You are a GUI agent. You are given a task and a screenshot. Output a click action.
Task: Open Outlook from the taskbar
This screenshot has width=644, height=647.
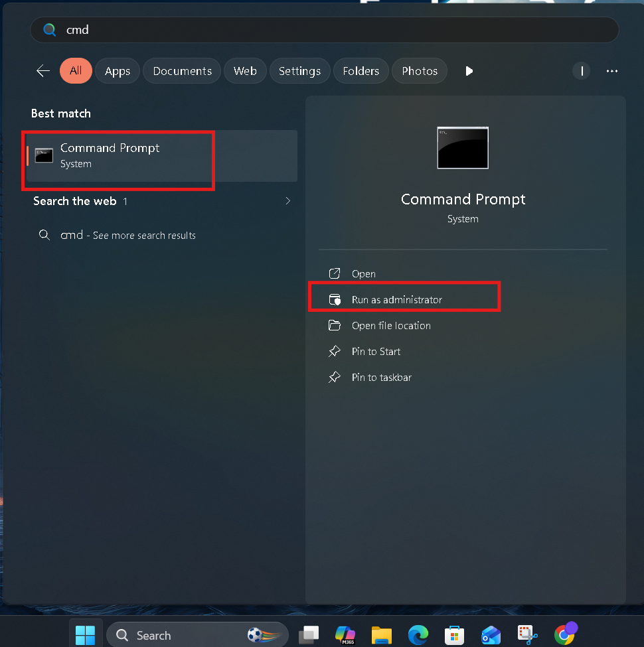coord(491,635)
